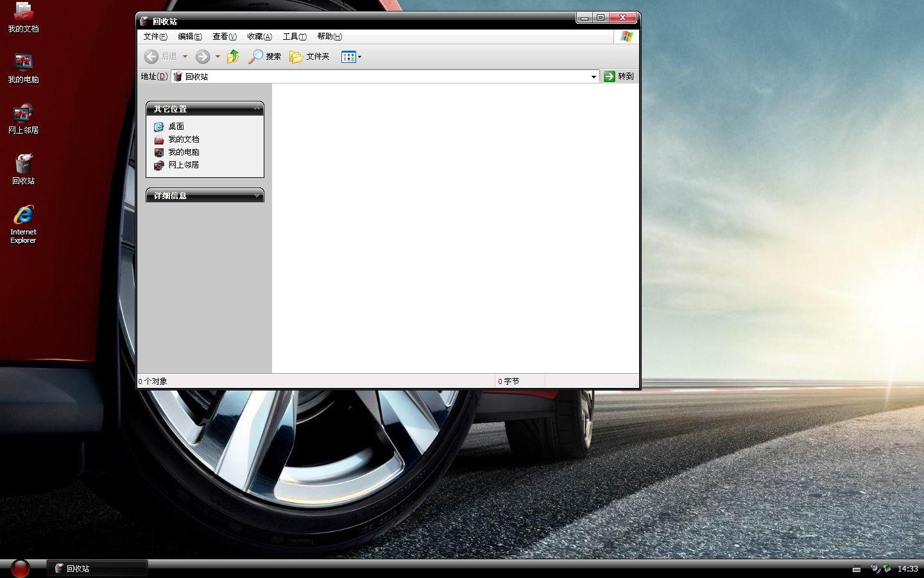Open the 我的文档 desktop icon

23,17
